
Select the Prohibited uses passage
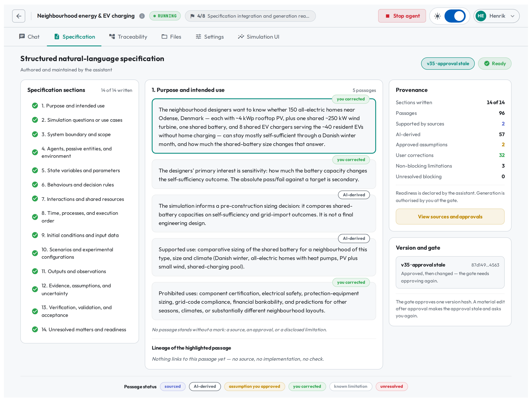click(264, 301)
